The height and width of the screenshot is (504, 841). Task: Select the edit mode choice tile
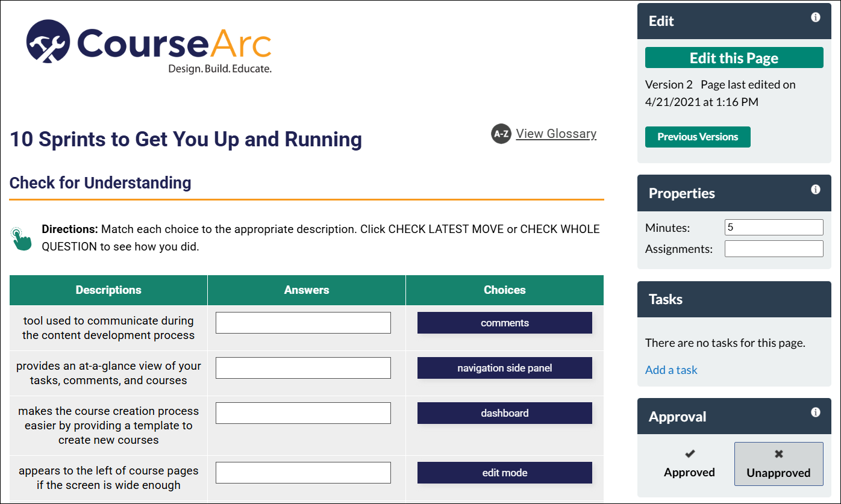[504, 473]
